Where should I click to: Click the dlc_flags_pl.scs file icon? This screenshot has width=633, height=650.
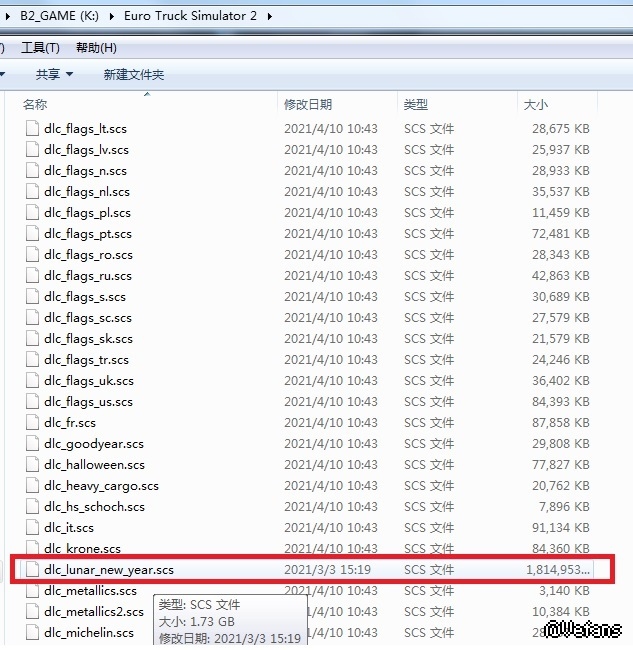(x=32, y=213)
